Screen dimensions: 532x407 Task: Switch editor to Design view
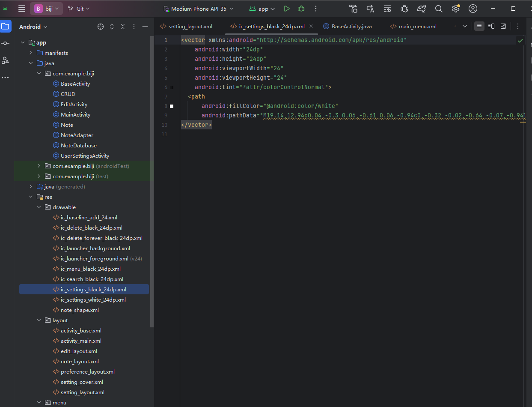[503, 26]
